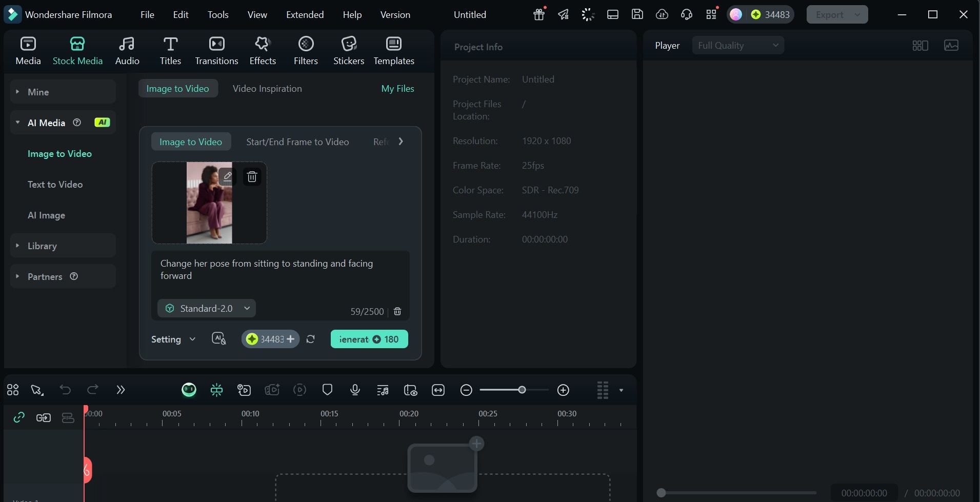Select the Transitions panel
Image resolution: width=980 pixels, height=502 pixels.
point(216,50)
